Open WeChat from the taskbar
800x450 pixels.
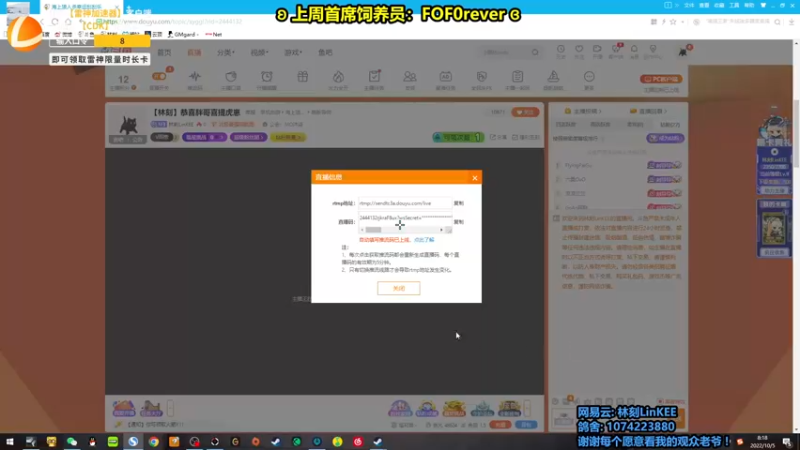coord(71,441)
